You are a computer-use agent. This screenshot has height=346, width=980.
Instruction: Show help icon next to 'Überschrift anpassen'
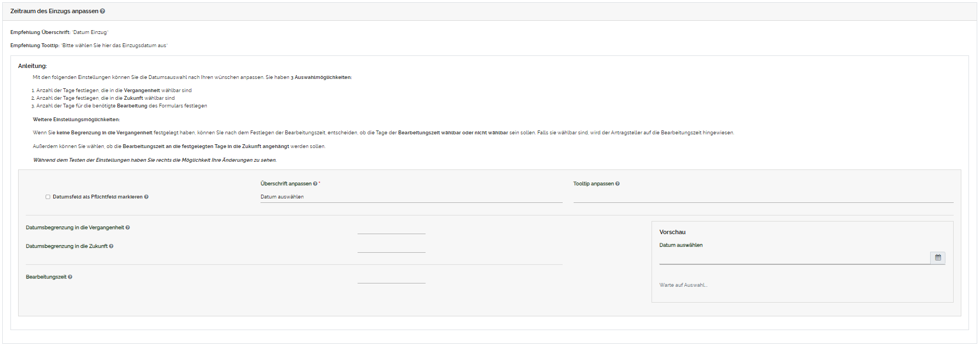point(315,184)
